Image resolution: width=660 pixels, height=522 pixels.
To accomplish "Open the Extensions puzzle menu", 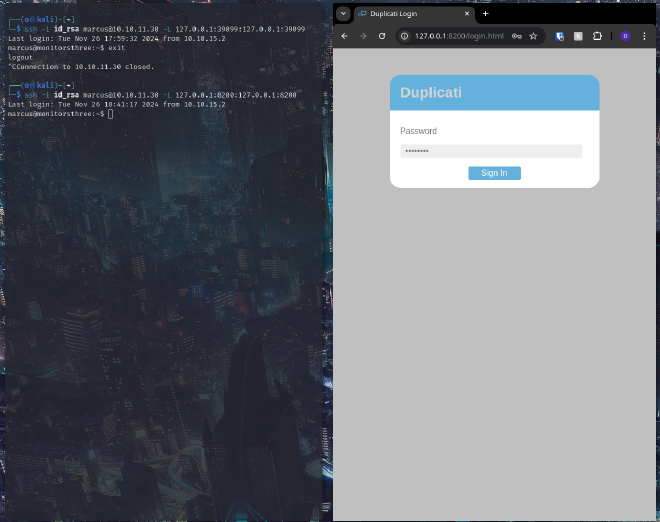I will pyautogui.click(x=597, y=36).
